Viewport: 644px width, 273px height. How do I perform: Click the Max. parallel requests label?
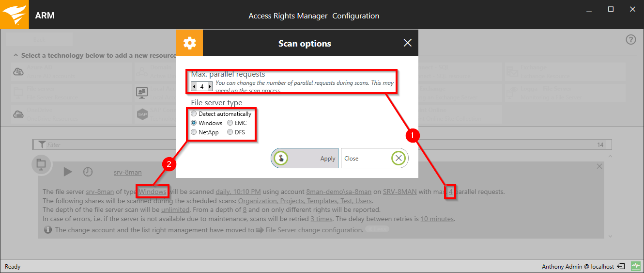(x=228, y=74)
